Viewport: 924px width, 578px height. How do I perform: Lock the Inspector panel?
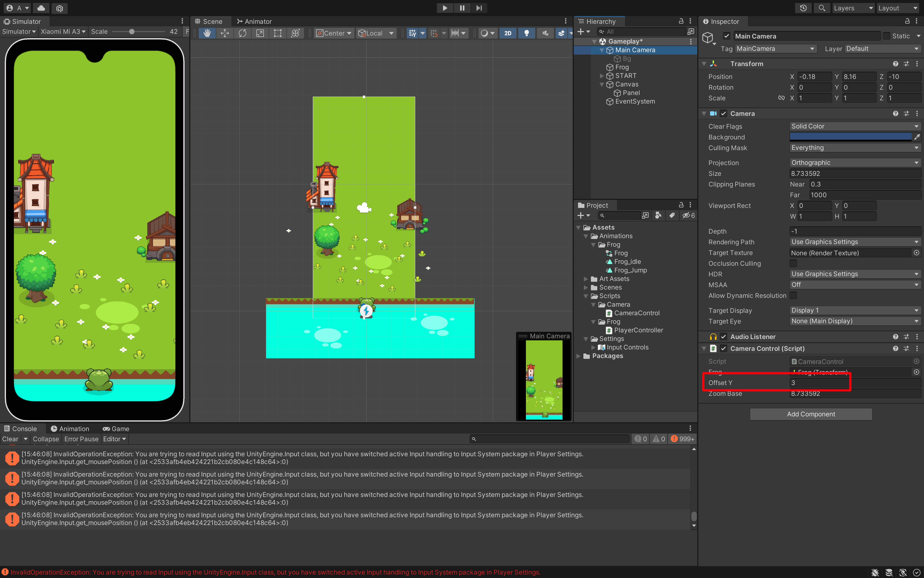coord(907,21)
